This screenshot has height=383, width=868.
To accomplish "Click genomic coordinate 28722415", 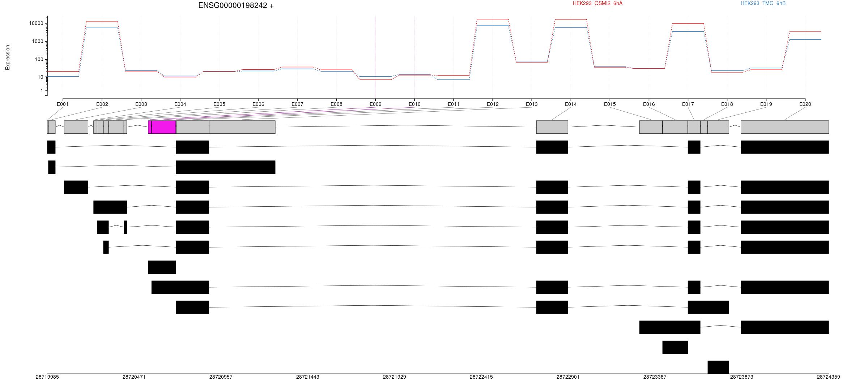I will (481, 377).
